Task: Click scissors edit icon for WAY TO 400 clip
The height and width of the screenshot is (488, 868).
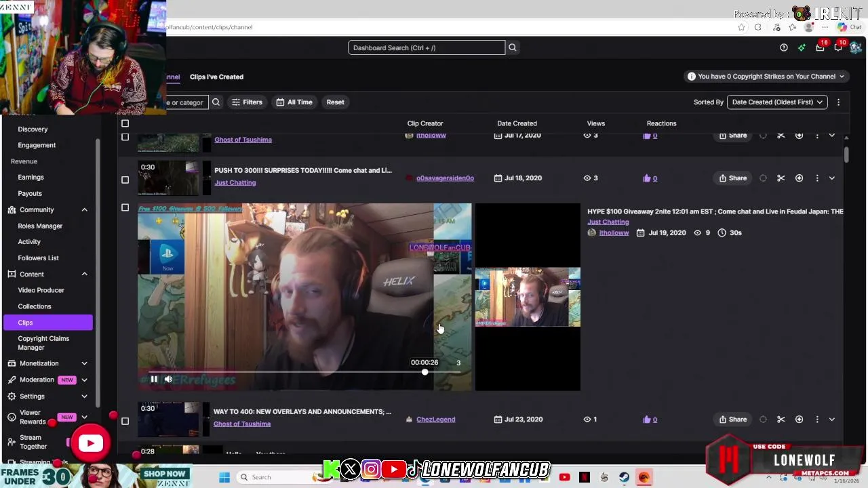Action: pos(781,420)
